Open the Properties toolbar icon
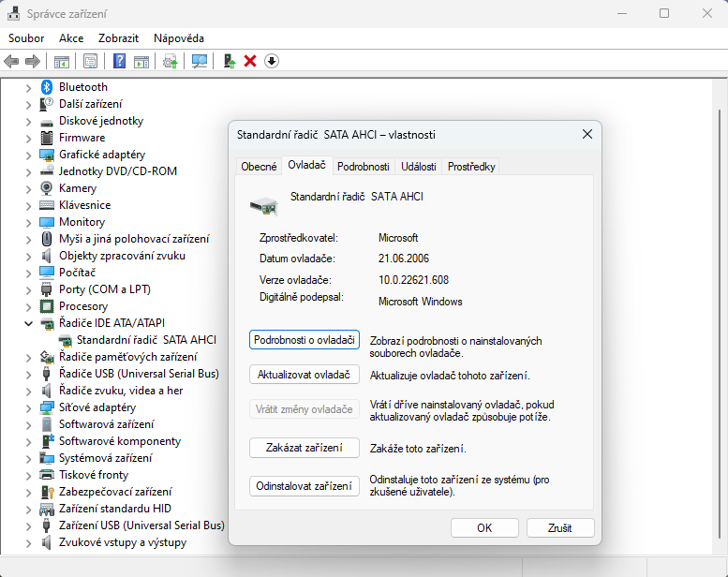The image size is (728, 577). (x=90, y=61)
